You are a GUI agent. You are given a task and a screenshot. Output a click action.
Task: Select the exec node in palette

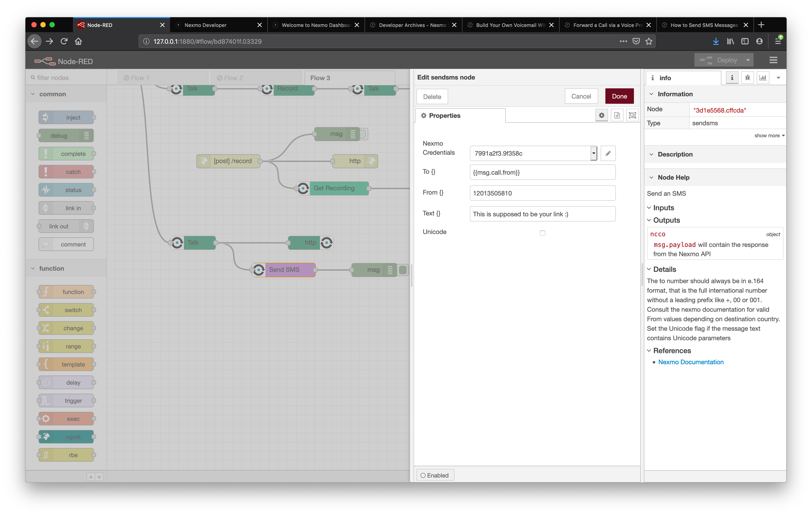pos(66,419)
